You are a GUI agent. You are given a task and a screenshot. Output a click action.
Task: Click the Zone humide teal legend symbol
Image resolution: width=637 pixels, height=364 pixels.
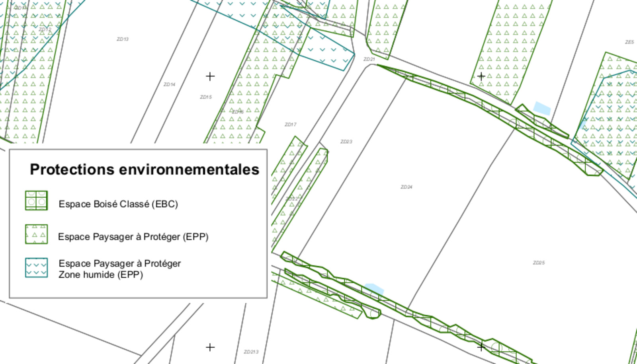point(36,268)
